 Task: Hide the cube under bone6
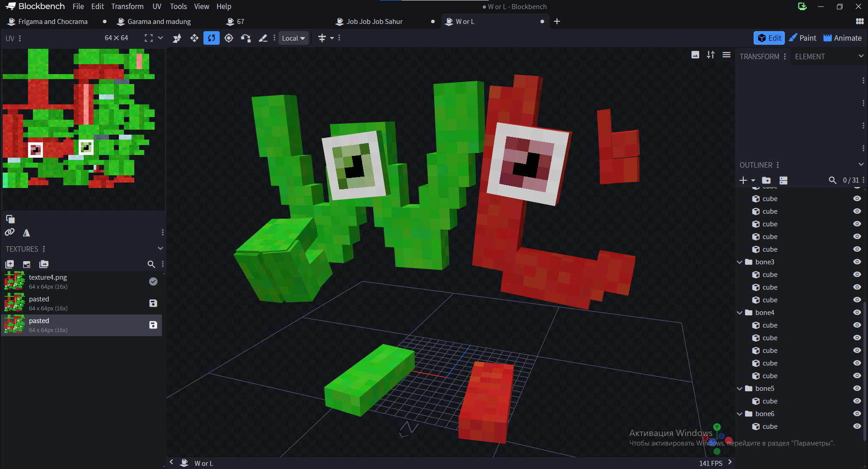pyautogui.click(x=857, y=427)
